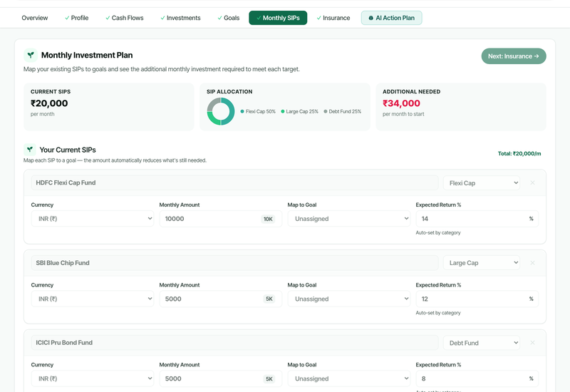570x392 pixels.
Task: Remove the SBI Blue Chip Fund SIP
Action: coord(532,263)
